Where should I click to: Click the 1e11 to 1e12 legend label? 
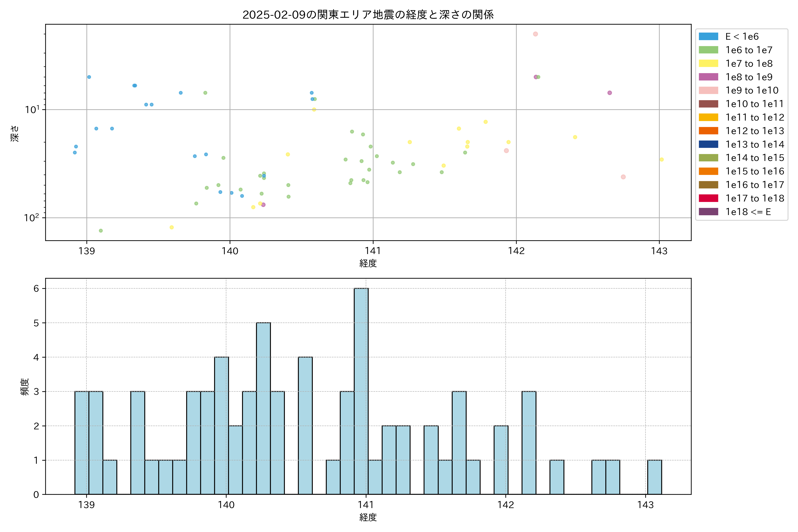[755, 117]
